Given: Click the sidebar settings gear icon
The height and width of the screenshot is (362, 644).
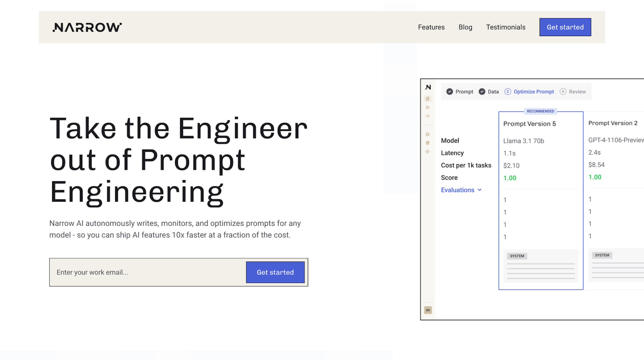Looking at the screenshot, I should point(427,134).
